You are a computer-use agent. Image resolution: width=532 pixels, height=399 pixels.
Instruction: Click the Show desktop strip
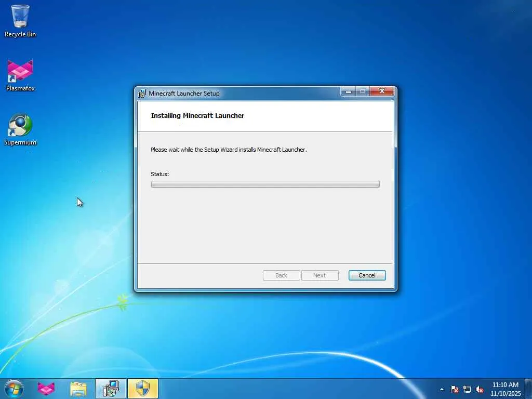(x=528, y=389)
